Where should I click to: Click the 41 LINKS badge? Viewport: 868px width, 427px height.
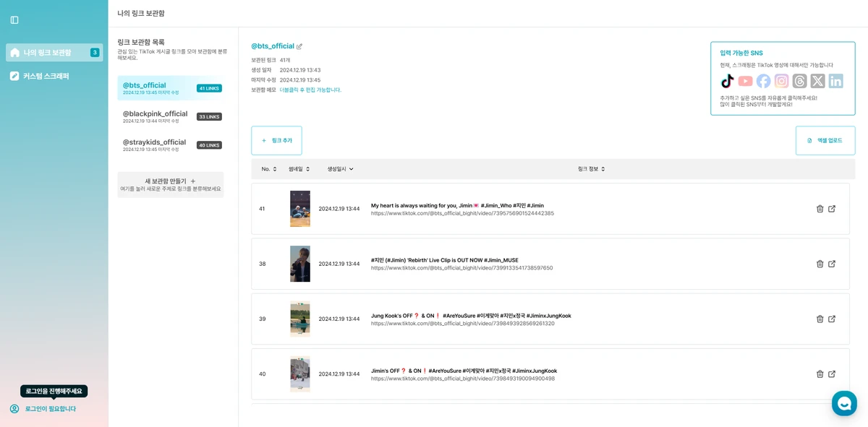[x=209, y=88]
